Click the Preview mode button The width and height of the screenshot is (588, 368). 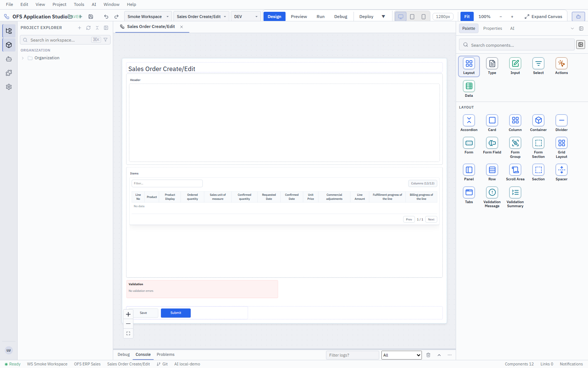(x=299, y=17)
